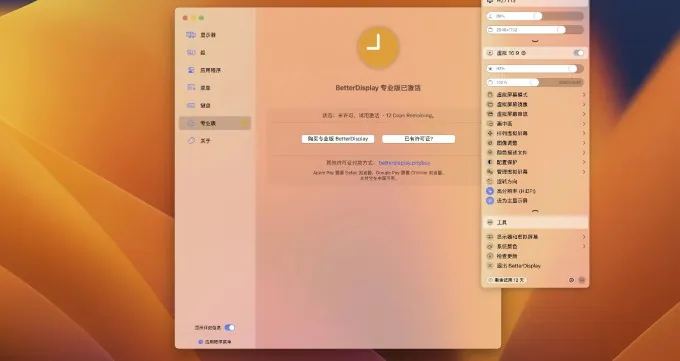The width and height of the screenshot is (680, 361).
Task: Choose 配置保护 menu entry
Action: coord(535,162)
